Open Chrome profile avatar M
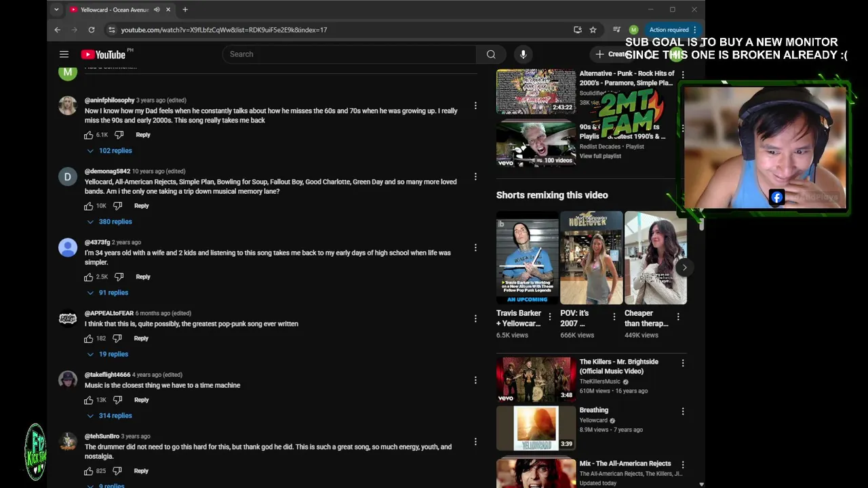The height and width of the screenshot is (488, 868). click(633, 30)
